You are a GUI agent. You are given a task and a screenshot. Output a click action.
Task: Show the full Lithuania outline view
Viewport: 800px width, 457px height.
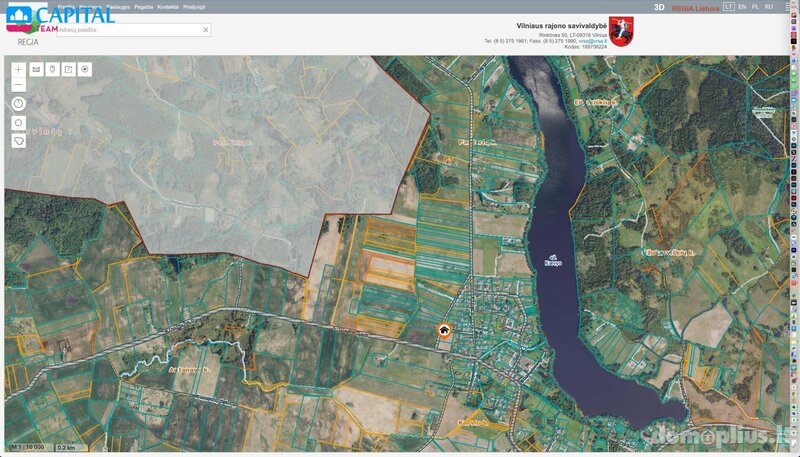pyautogui.click(x=18, y=141)
